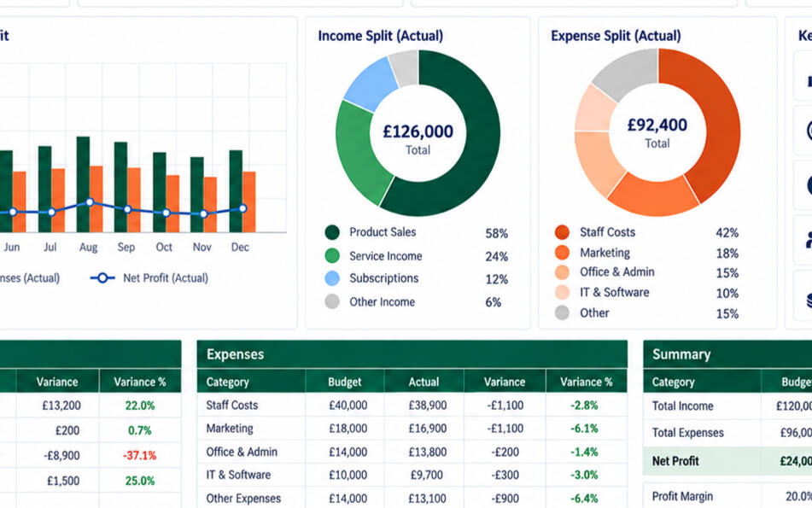Click the "Income Split (Actual)" chart title
The width and height of the screenshot is (812, 508).
coord(381,36)
